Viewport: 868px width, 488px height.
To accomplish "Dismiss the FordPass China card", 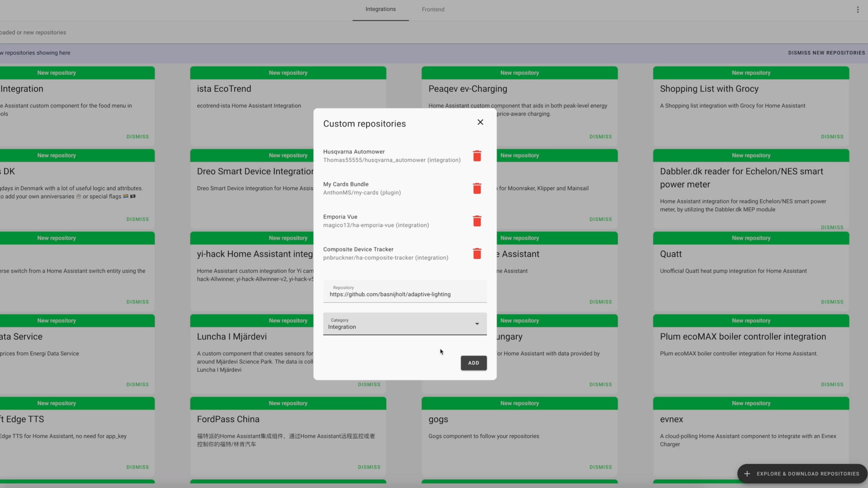I will tap(369, 467).
